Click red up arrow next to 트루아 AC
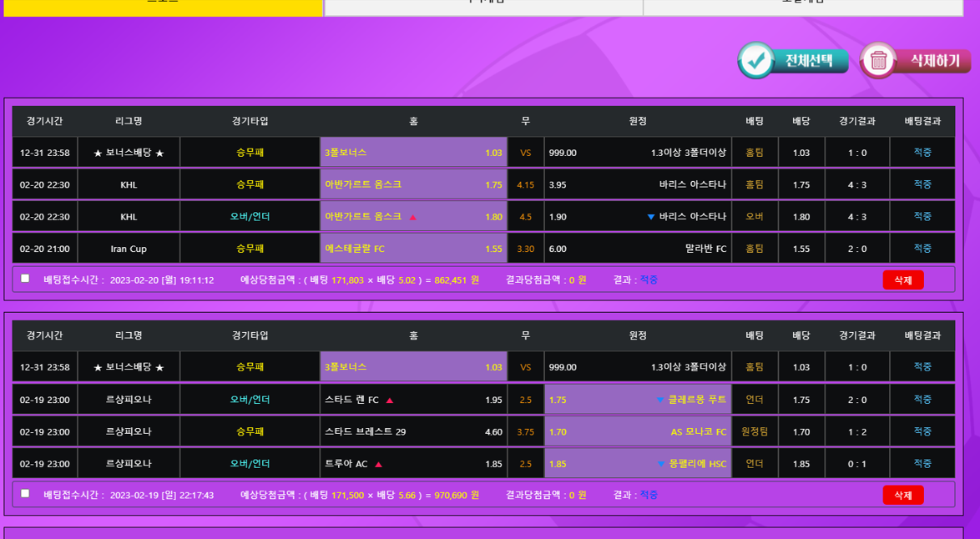Viewport: 980px width, 539px height. [x=379, y=464]
